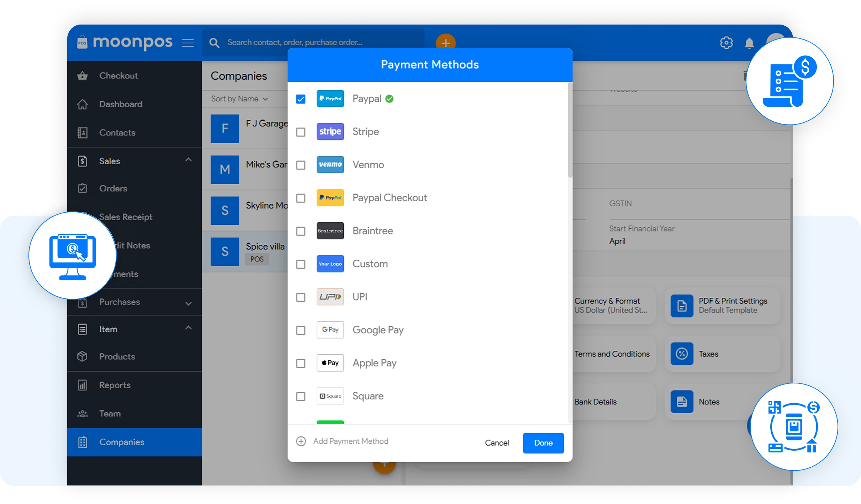Click the Notes document icon

[682, 402]
